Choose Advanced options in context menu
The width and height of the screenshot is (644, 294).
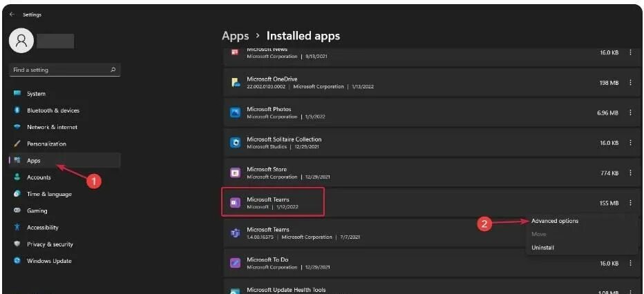(x=554, y=221)
